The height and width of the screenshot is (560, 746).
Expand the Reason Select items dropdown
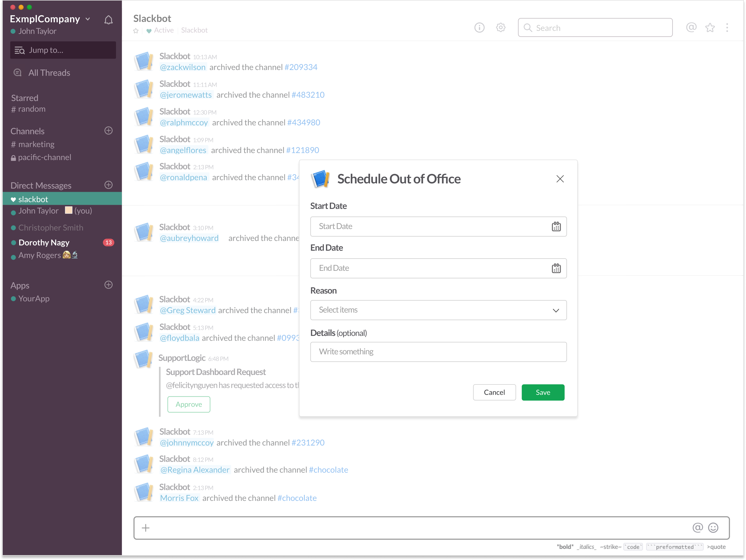(438, 310)
